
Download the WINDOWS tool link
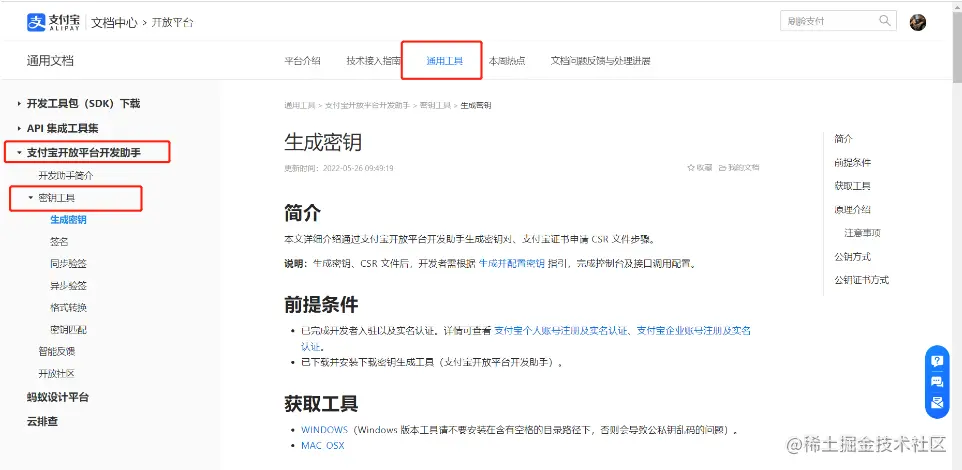325,430
